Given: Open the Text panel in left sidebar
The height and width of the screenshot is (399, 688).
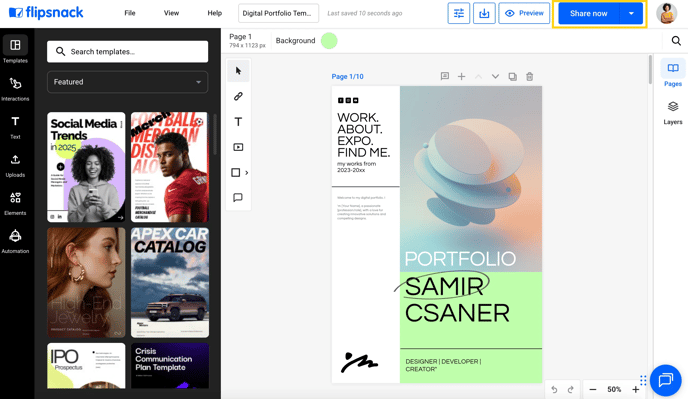Looking at the screenshot, I should (x=15, y=127).
